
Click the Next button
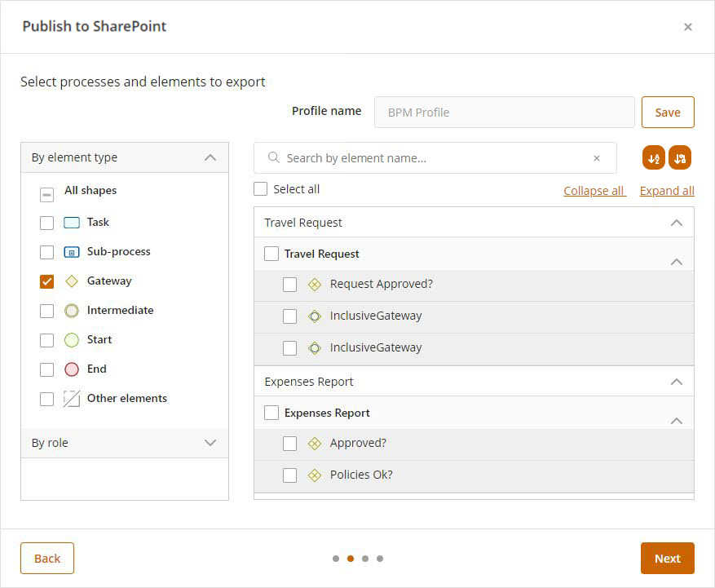(667, 559)
